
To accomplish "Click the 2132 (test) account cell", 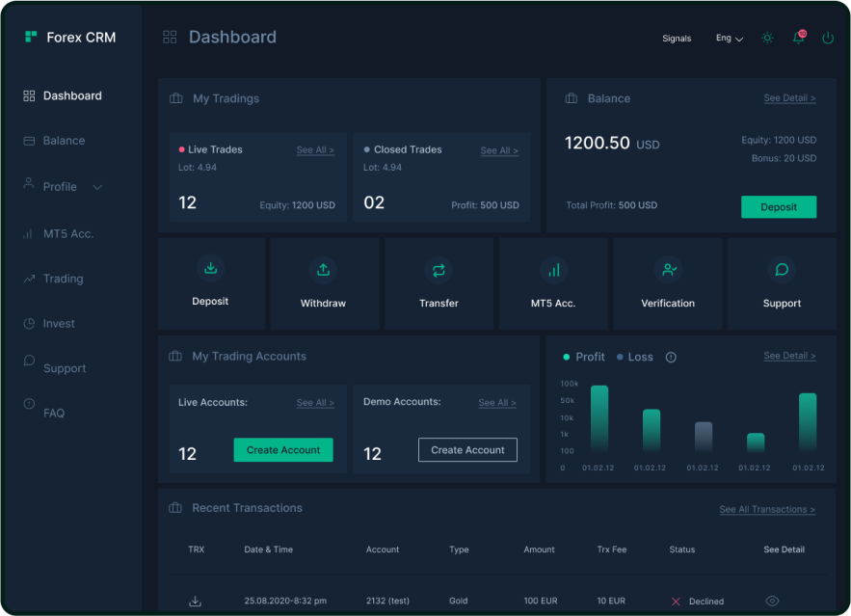I will pyautogui.click(x=387, y=601).
